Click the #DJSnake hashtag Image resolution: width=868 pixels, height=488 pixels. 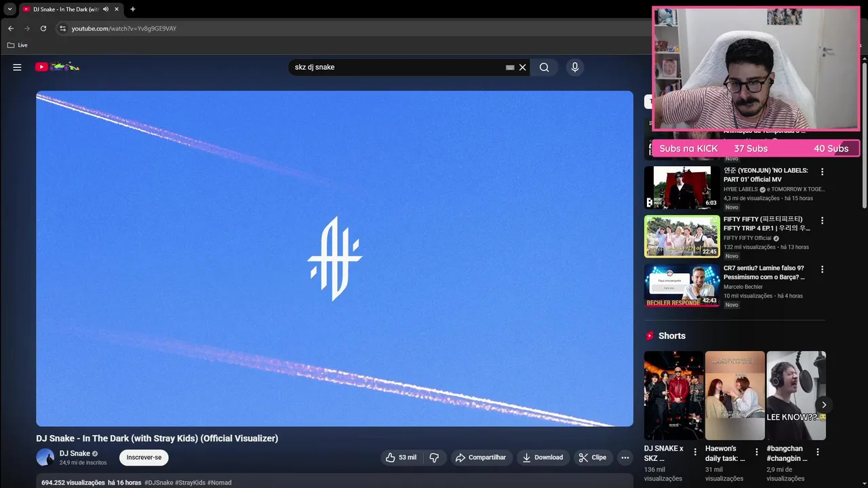point(159,483)
